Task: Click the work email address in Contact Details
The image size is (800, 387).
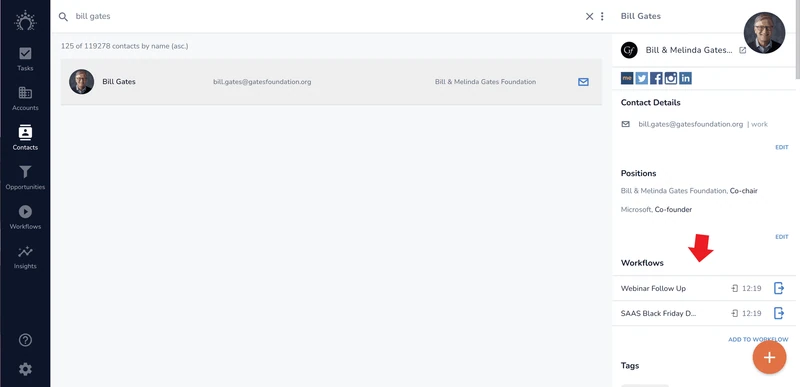Action: (x=691, y=124)
